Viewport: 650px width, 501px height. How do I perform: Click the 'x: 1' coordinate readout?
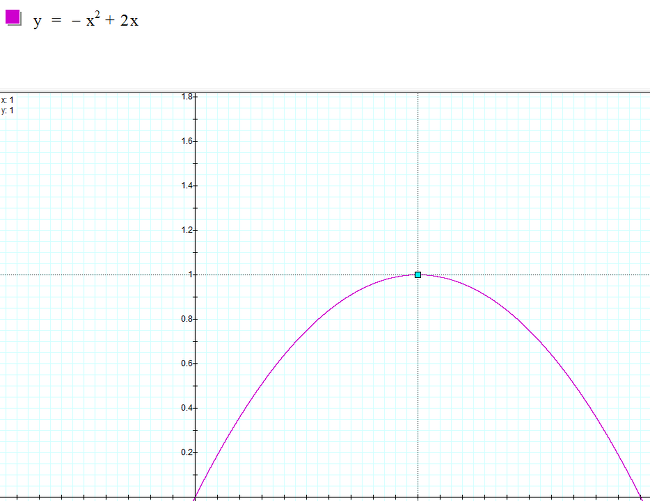pyautogui.click(x=7, y=100)
